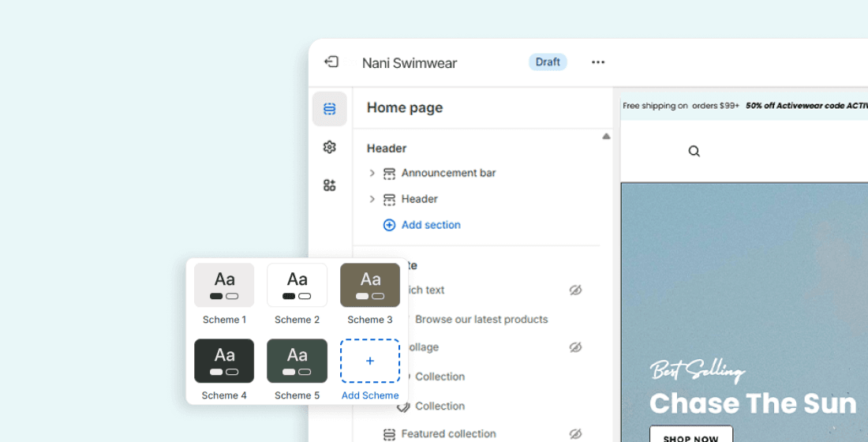Toggle visibility of the Rich text section
The image size is (868, 442).
(x=576, y=290)
